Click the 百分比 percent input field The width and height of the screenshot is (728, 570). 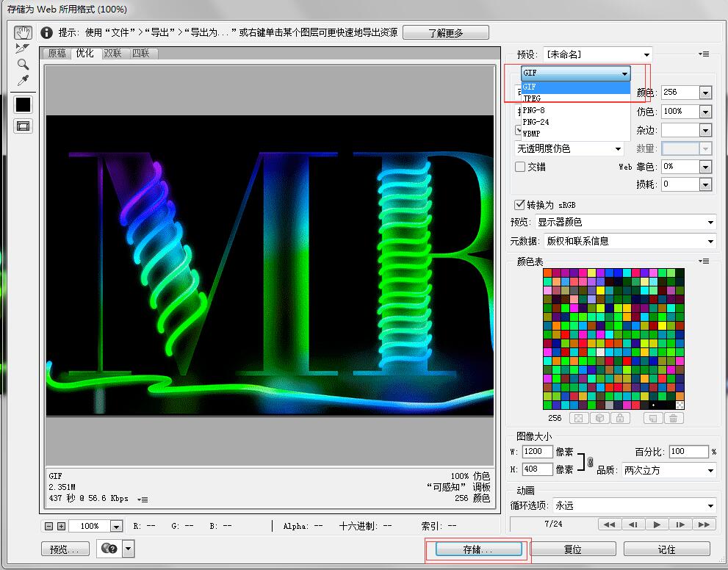(x=688, y=451)
